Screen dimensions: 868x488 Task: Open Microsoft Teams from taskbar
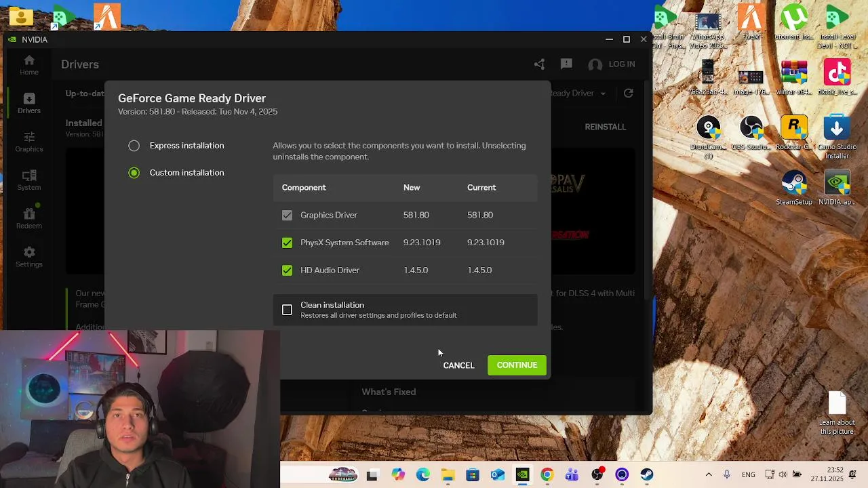click(x=572, y=475)
